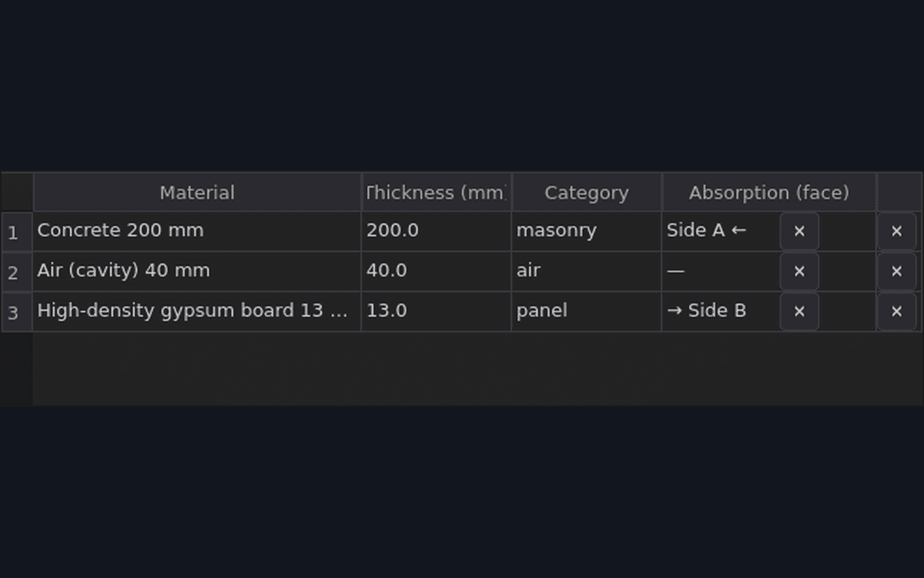
Task: Select row 2 via its row number
Action: coord(17,272)
